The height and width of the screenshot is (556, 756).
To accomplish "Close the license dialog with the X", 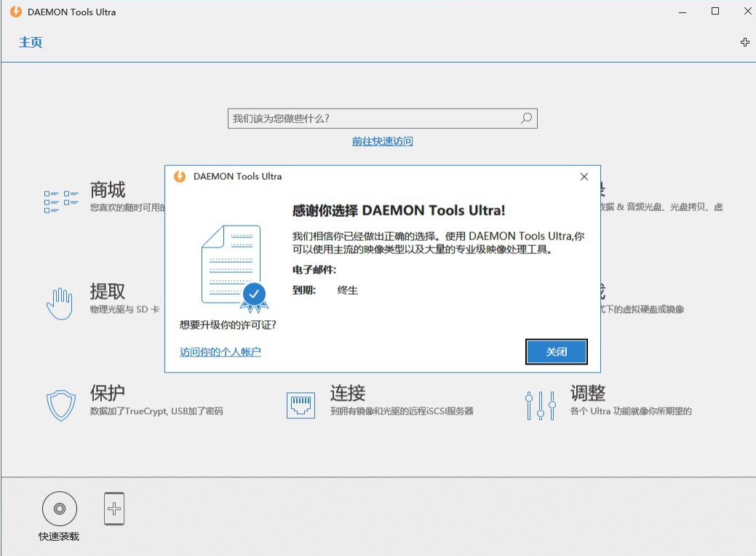I will (x=584, y=177).
